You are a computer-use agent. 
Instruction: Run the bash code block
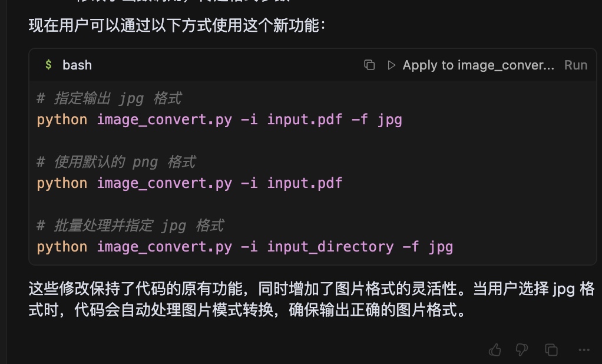tap(575, 65)
